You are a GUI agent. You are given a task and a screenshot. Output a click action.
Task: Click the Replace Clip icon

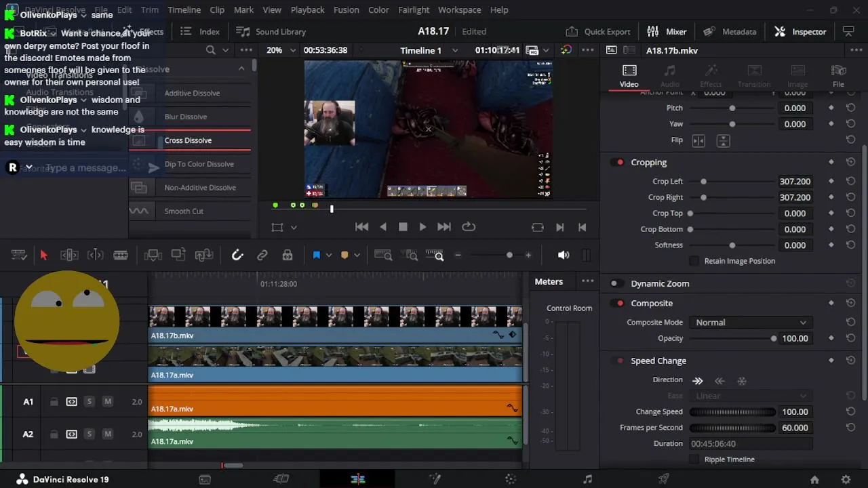pos(204,255)
